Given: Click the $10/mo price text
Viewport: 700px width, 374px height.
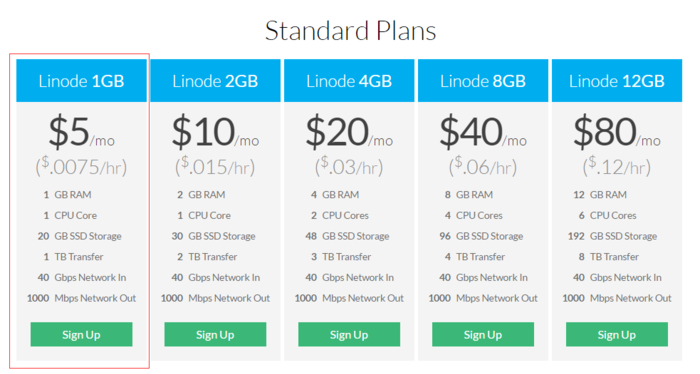Looking at the screenshot, I should [x=216, y=132].
